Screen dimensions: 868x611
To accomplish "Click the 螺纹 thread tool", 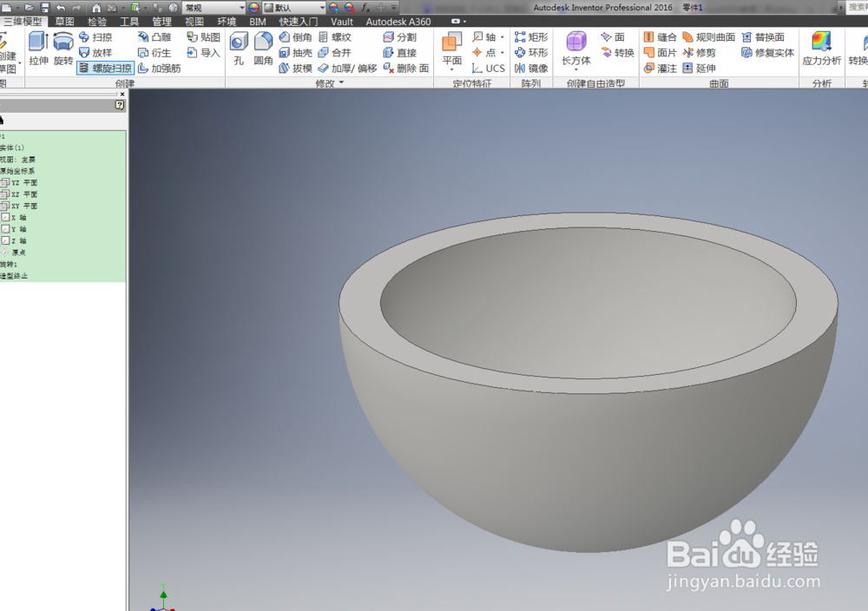I will pyautogui.click(x=335, y=37).
